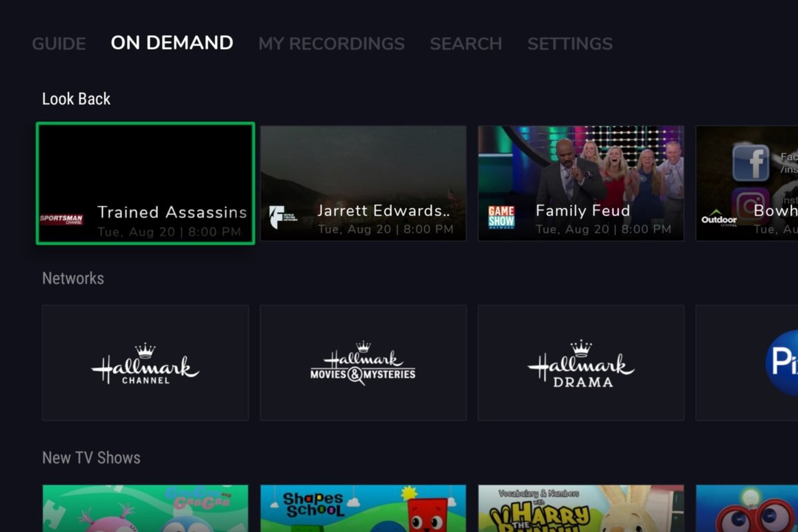The height and width of the screenshot is (532, 798).
Task: Select the On Demand tab
Action: pyautogui.click(x=172, y=43)
